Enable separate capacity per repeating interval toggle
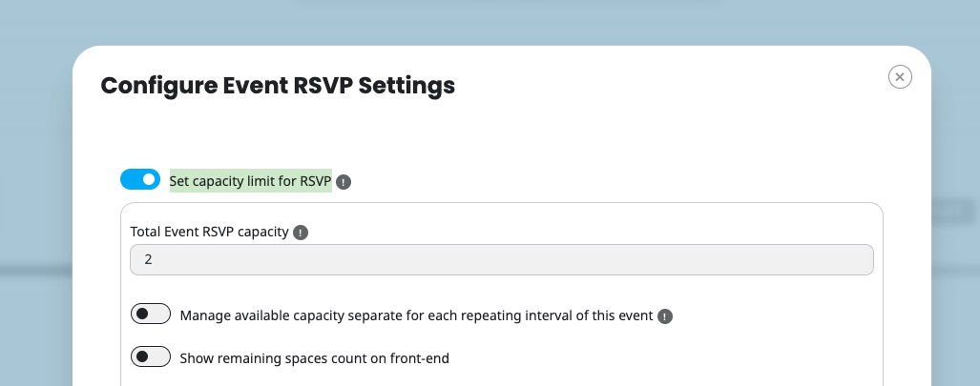This screenshot has width=980, height=386. tap(151, 314)
